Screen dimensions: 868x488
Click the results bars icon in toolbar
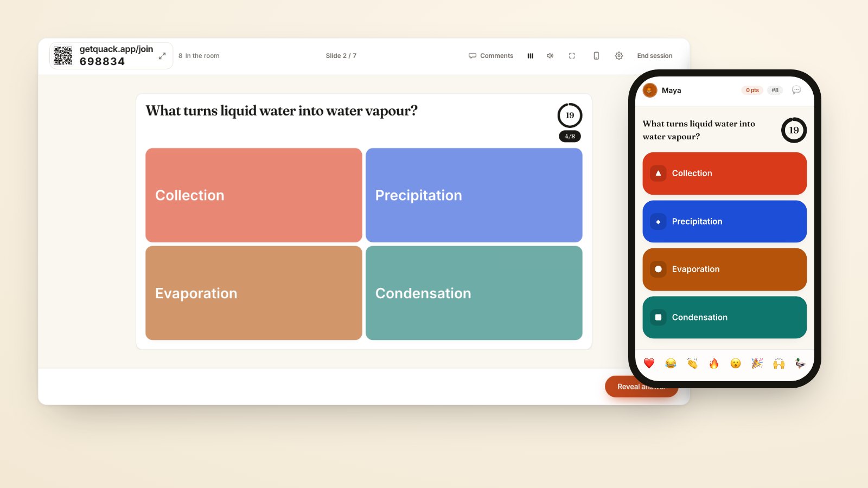tap(531, 56)
